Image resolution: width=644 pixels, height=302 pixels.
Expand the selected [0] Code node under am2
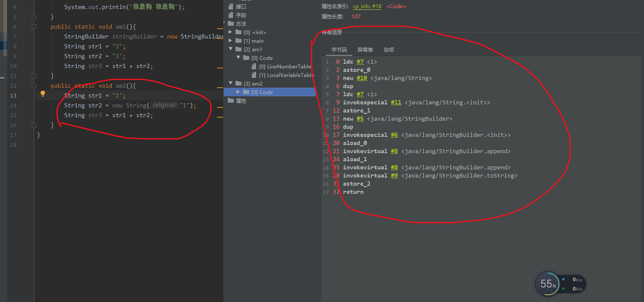tap(239, 92)
